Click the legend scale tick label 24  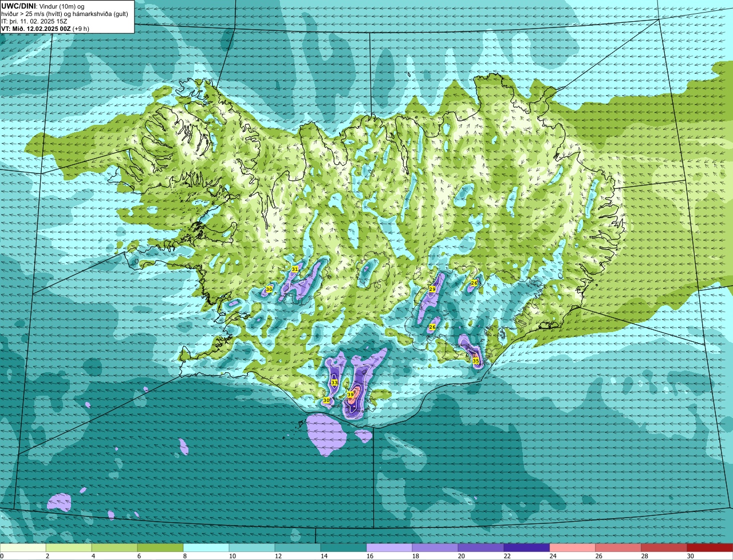[553, 556]
